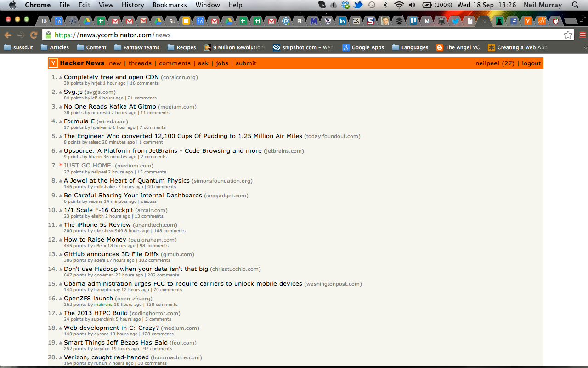Open Spotlight search magnifier

pyautogui.click(x=575, y=5)
